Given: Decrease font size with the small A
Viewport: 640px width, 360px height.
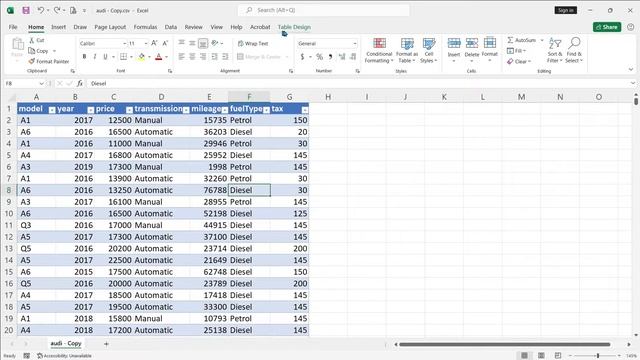Looking at the screenshot, I should 165,43.
